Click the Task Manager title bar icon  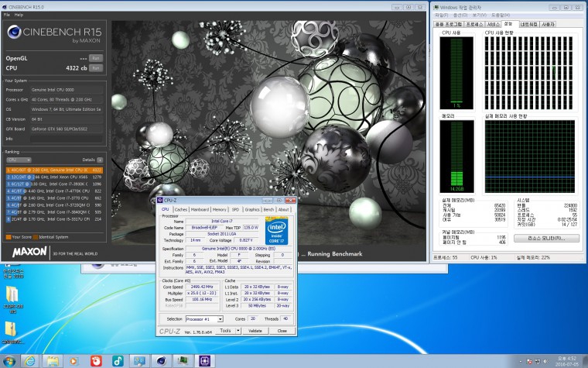tap(436, 7)
